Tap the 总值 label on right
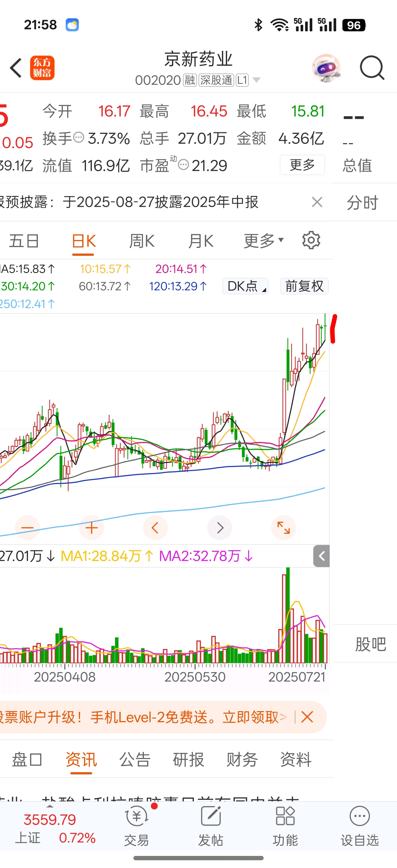Screen dimensions: 397x868 pyautogui.click(x=357, y=166)
